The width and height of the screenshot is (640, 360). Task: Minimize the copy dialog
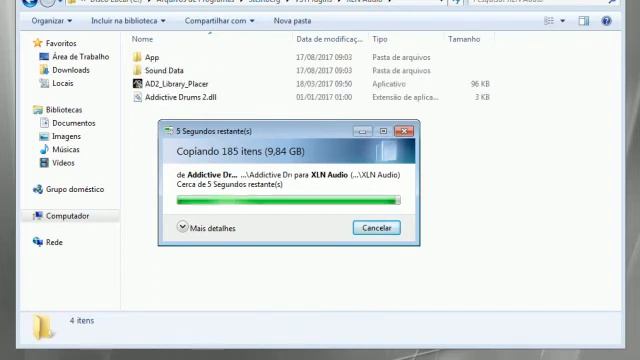(x=362, y=131)
